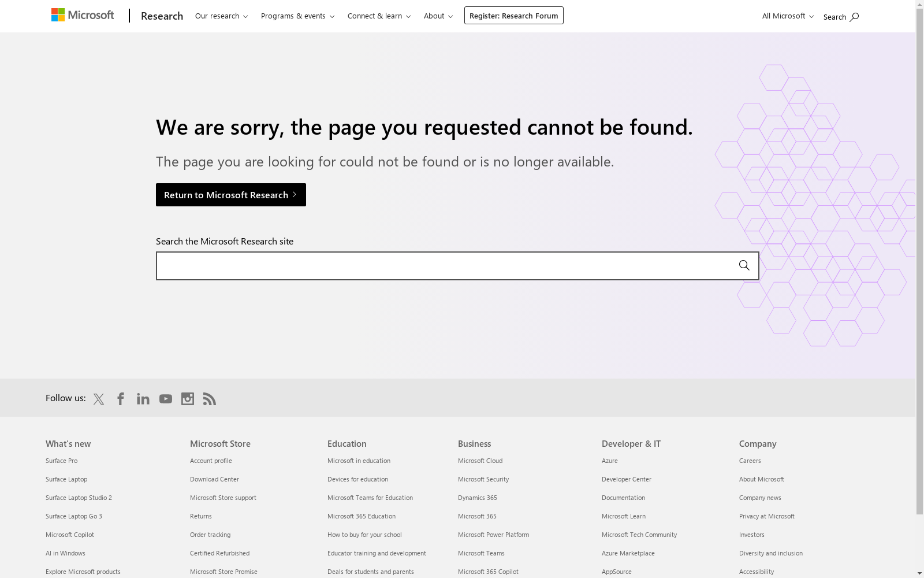
Task: Expand the Connect & learn dropdown
Action: [379, 16]
